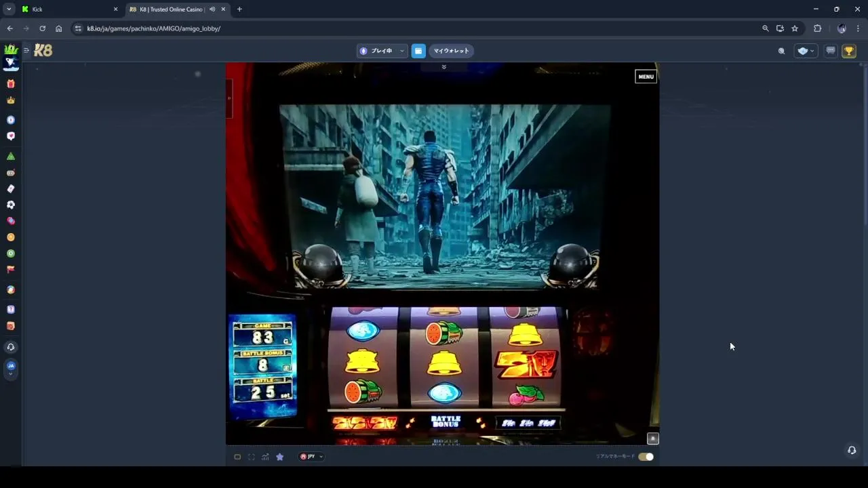Open the Chrome profile avatar
This screenshot has height=488, width=868.
[842, 28]
